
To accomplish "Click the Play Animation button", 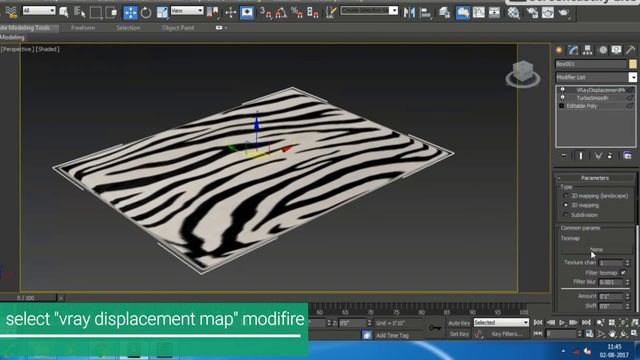I will [x=562, y=323].
